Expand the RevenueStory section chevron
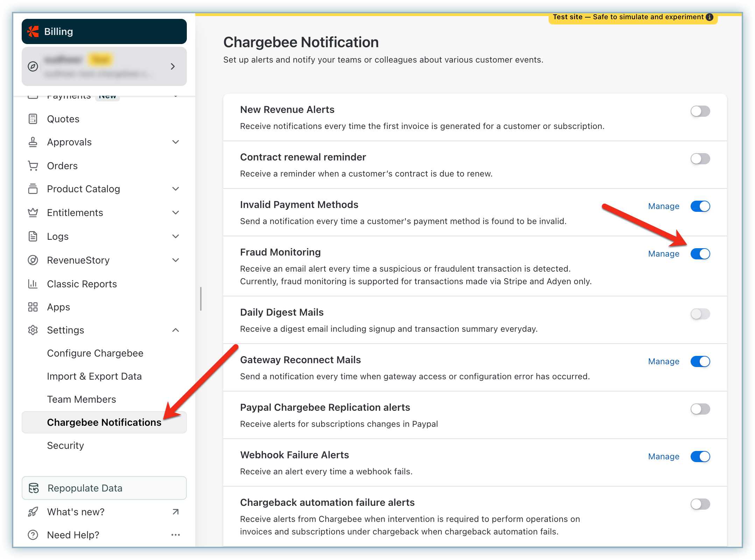This screenshot has height=560, width=755. 176,260
